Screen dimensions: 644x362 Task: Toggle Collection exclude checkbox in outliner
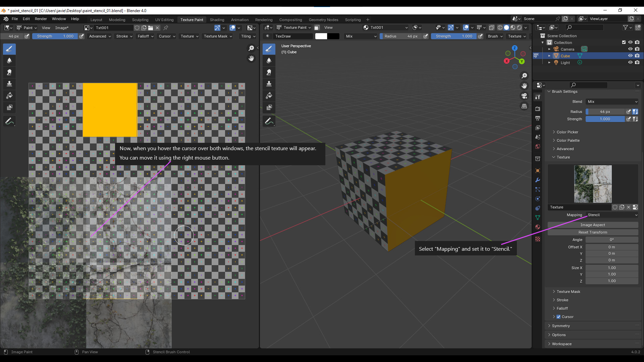click(624, 42)
